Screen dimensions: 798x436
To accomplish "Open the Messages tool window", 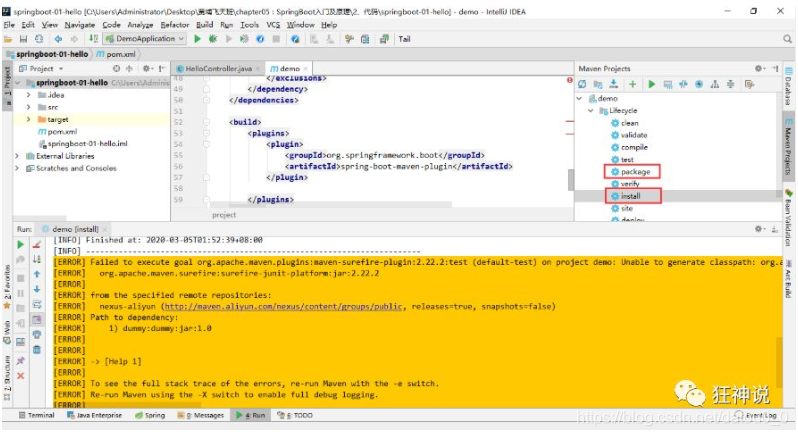I will pyautogui.click(x=201, y=415).
